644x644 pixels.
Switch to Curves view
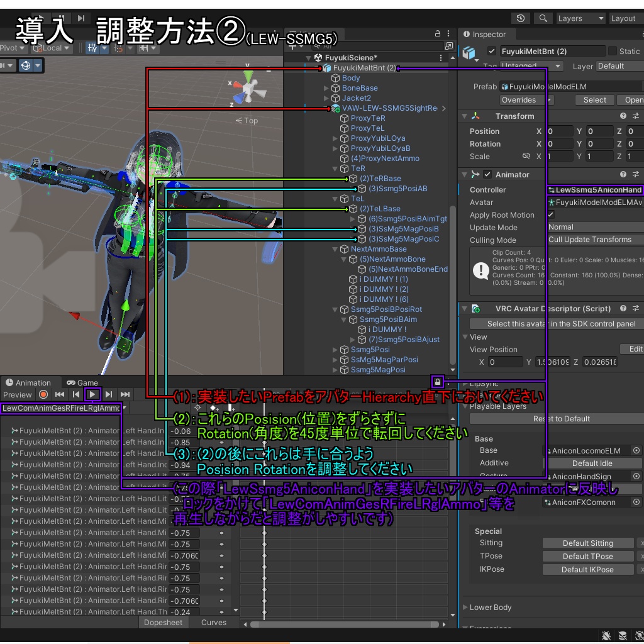click(x=214, y=622)
